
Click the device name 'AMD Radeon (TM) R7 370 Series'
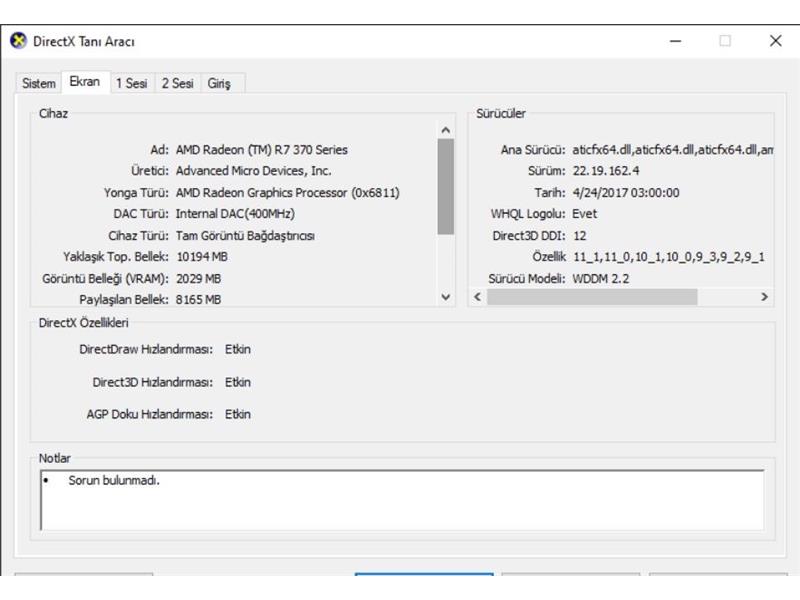pos(262,150)
